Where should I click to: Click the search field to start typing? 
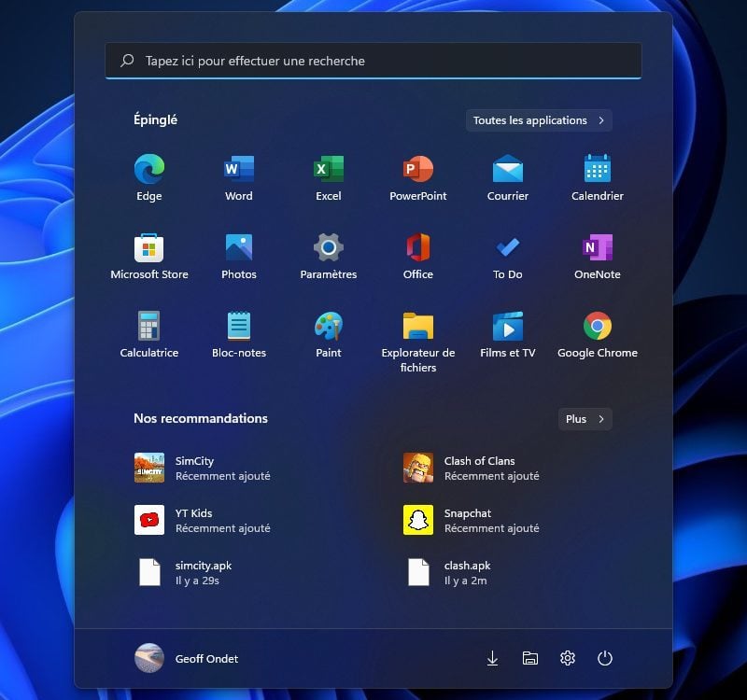click(373, 61)
